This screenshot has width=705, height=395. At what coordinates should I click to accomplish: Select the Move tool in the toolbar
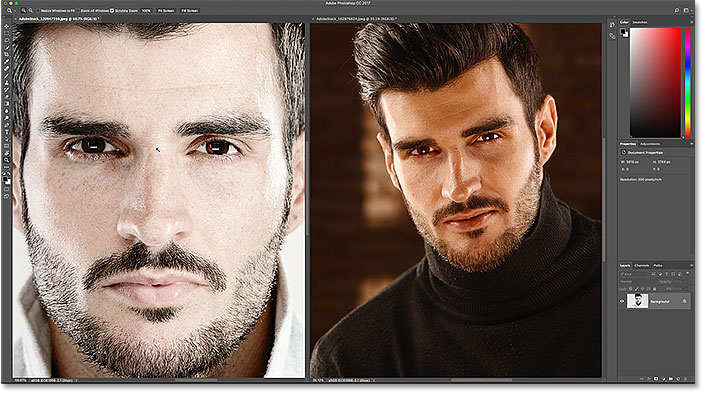click(x=6, y=27)
